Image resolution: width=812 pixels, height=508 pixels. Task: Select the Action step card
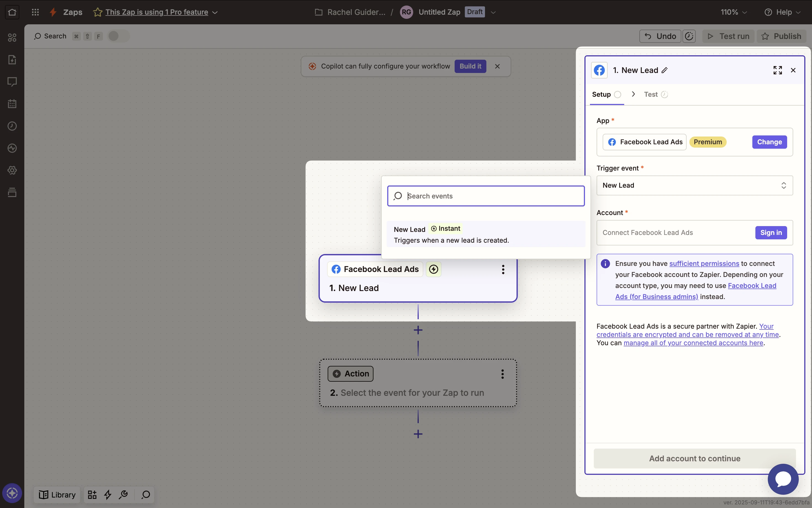pos(418,383)
